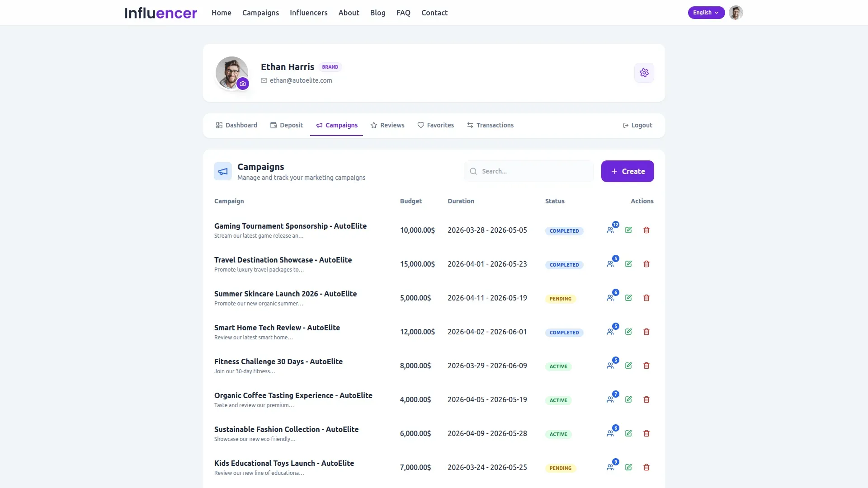Go to the Favorites tab
This screenshot has width=868, height=488.
pyautogui.click(x=435, y=125)
